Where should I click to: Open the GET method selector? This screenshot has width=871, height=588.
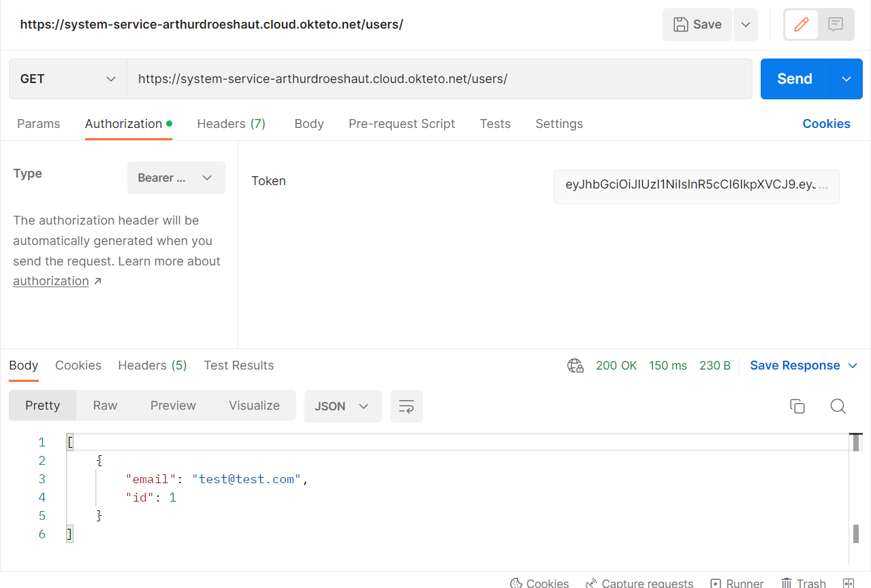pyautogui.click(x=67, y=78)
